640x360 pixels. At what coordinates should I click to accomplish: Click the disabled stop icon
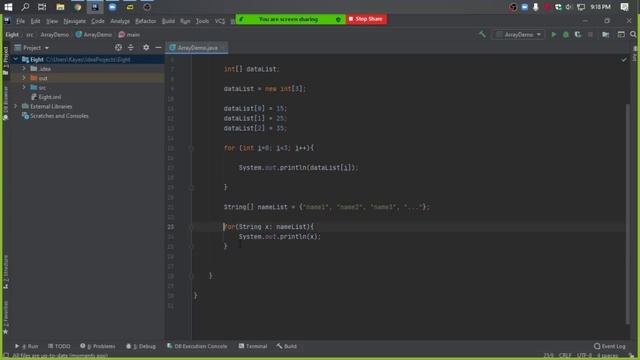590,35
